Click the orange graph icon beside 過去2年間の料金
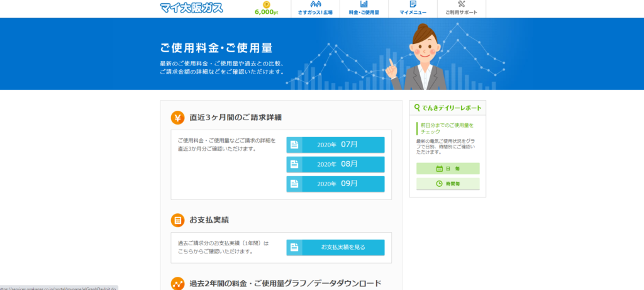Screen dimensions: 644x290 pos(178,283)
